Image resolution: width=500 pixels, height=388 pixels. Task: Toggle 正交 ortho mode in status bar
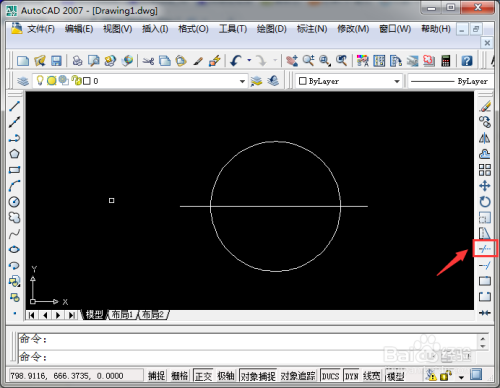pyautogui.click(x=203, y=376)
